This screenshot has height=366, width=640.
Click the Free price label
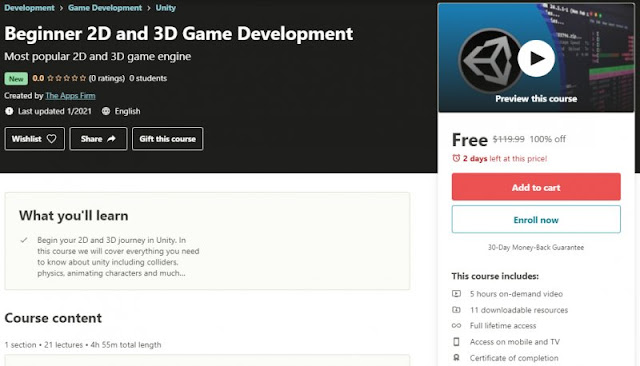470,140
